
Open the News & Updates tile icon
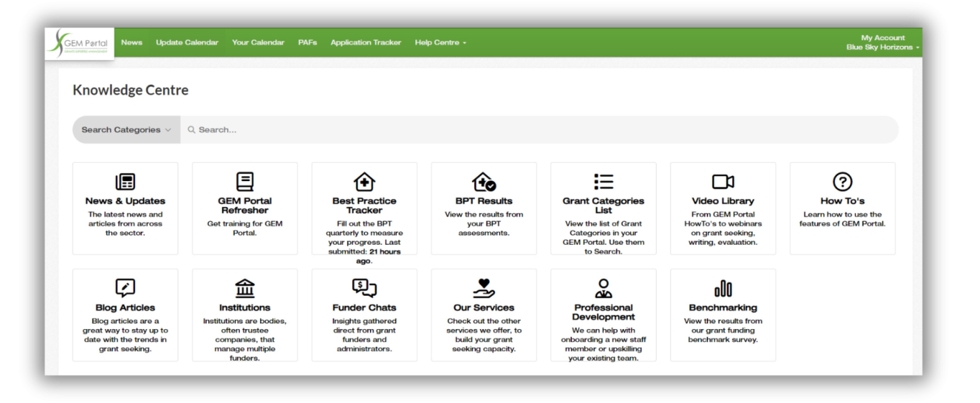coord(125,181)
